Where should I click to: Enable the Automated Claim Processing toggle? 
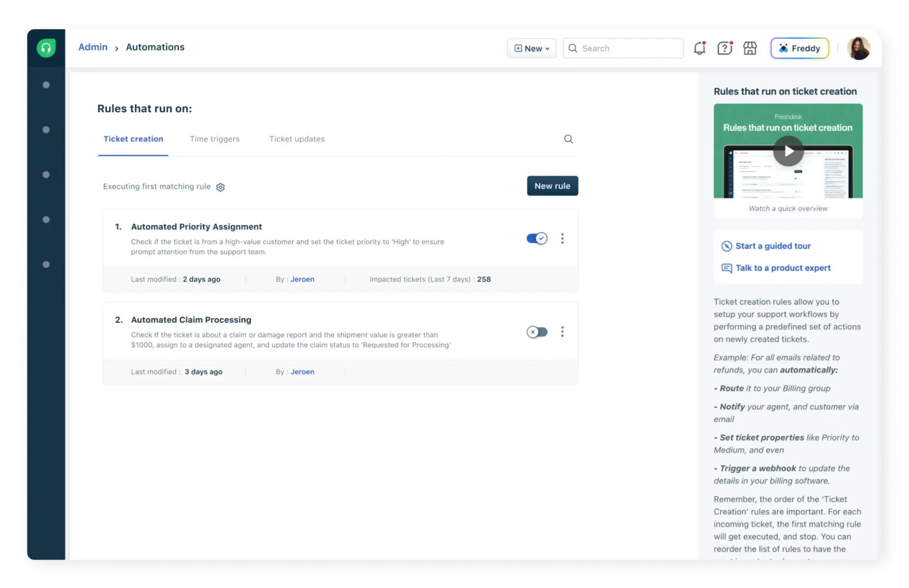click(x=537, y=332)
